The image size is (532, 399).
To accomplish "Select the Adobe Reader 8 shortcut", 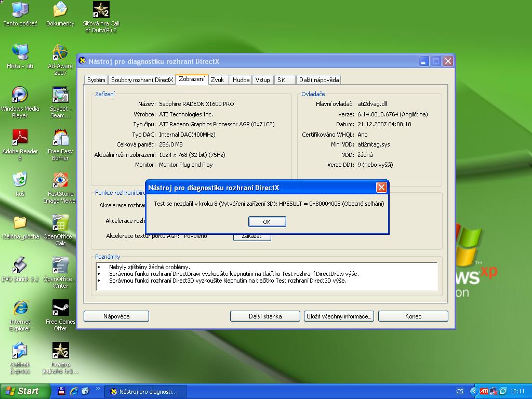I will 20,145.
